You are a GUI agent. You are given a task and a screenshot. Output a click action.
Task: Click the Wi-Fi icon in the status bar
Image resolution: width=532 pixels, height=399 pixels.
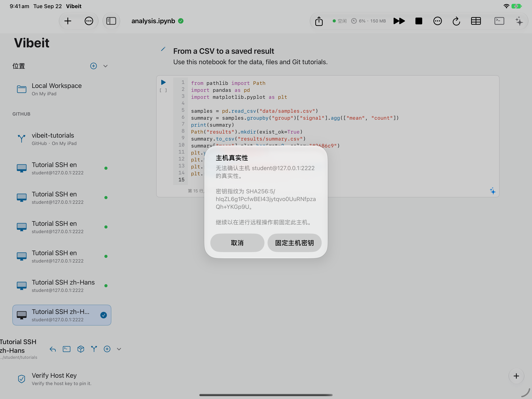point(506,6)
